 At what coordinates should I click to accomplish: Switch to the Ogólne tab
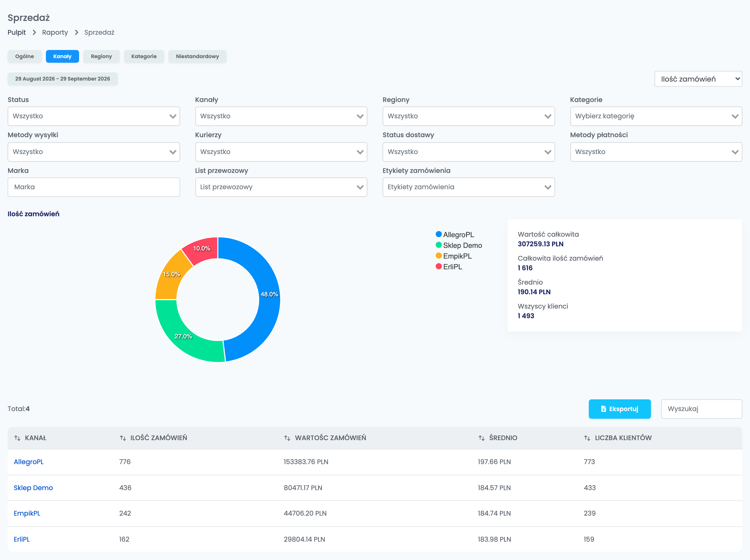(24, 56)
